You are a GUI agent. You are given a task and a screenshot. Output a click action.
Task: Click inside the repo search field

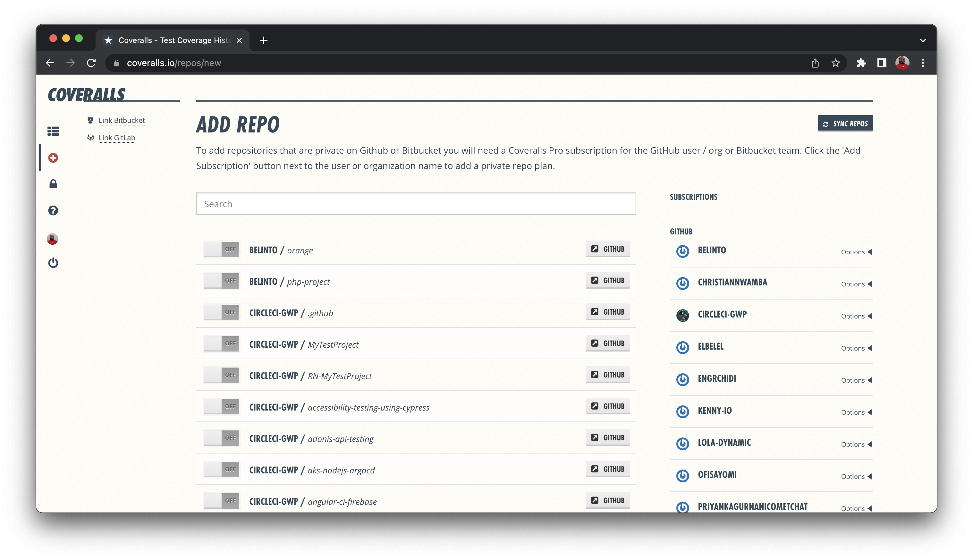tap(415, 203)
